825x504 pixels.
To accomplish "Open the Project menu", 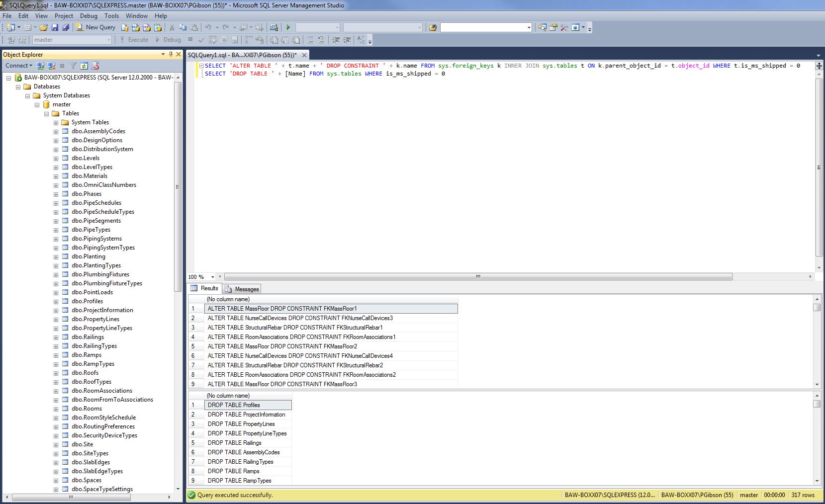I will click(64, 15).
